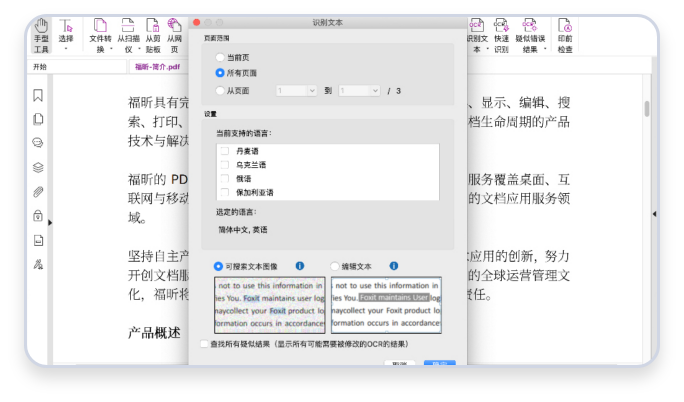Check the 丹麦语 language box
Image resolution: width=684 pixels, height=402 pixels.
(x=225, y=151)
